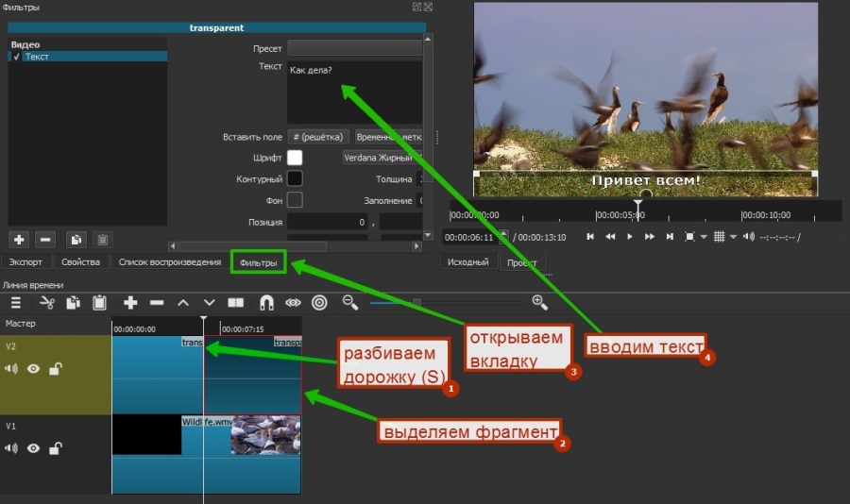The image size is (850, 504).
Task: Click the scissors cut icon in timeline toolbar
Action: [47, 303]
